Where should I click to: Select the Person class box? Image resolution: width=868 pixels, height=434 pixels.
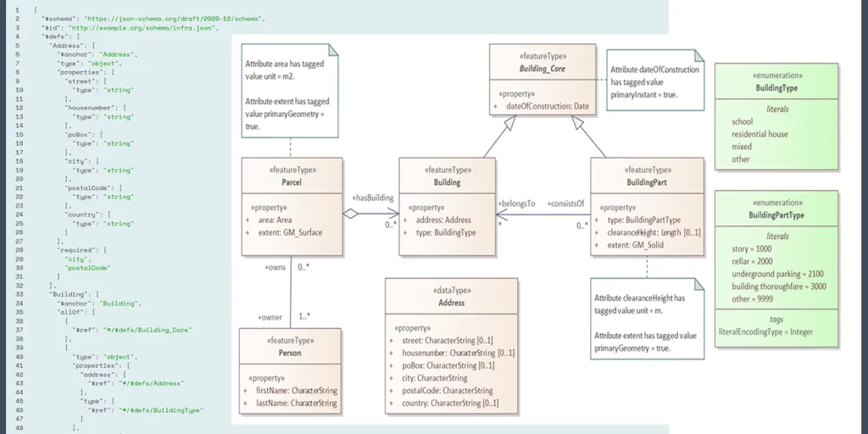click(290, 370)
